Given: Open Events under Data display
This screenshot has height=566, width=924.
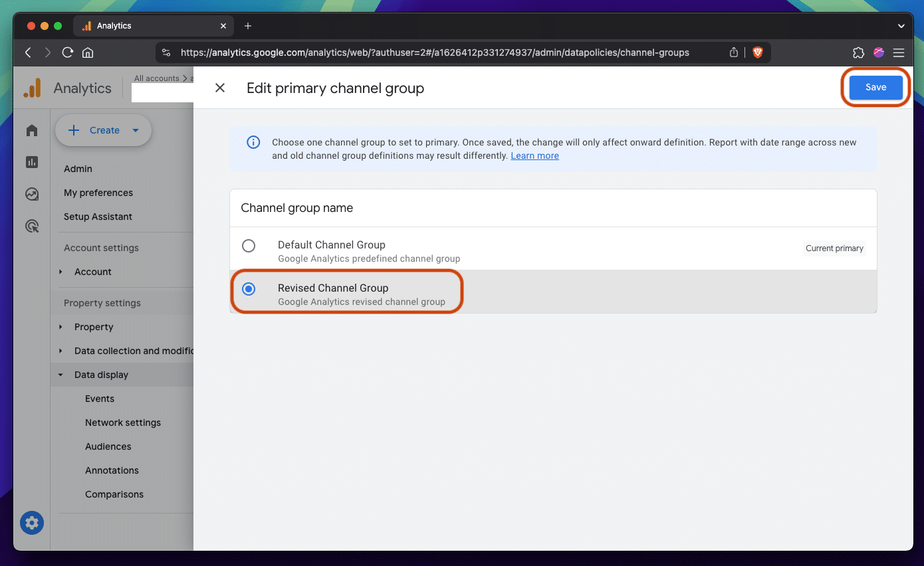Looking at the screenshot, I should coord(100,399).
